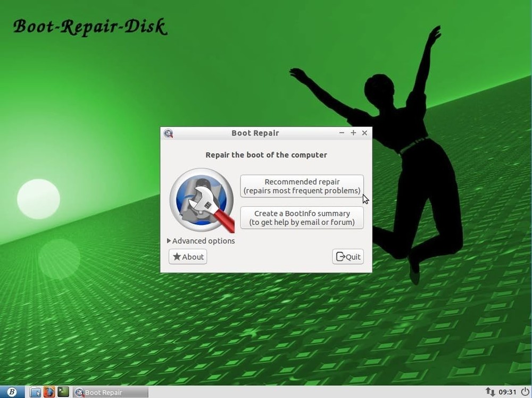Click the network traffic arrows indicator

point(489,392)
